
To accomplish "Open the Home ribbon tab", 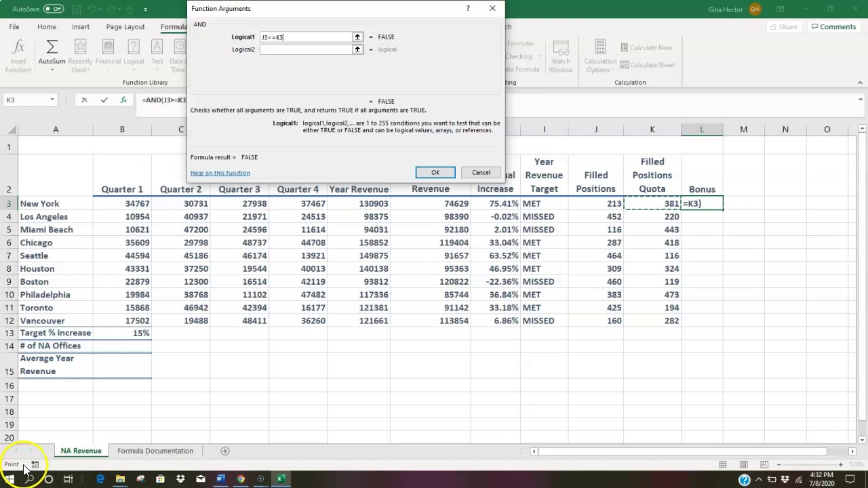I will (47, 26).
